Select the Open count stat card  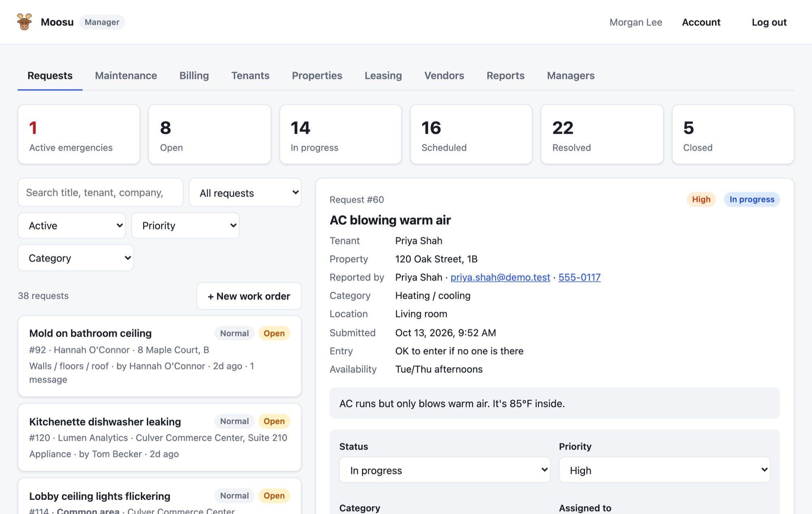tap(209, 134)
